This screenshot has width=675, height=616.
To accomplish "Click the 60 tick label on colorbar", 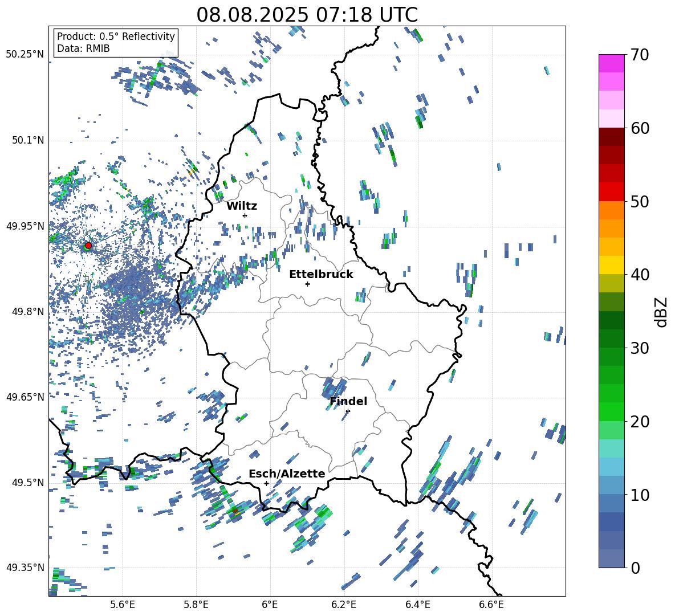I will click(640, 128).
